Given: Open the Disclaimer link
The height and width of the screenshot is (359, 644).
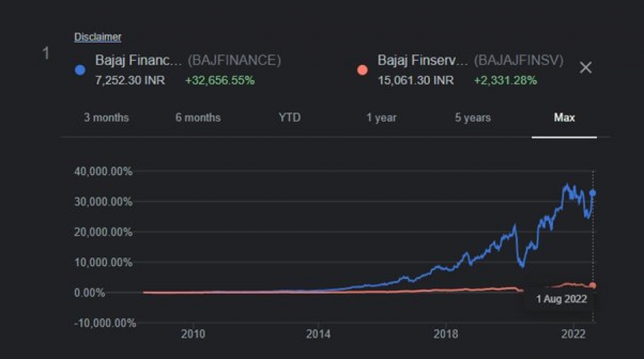Looking at the screenshot, I should click(x=98, y=37).
